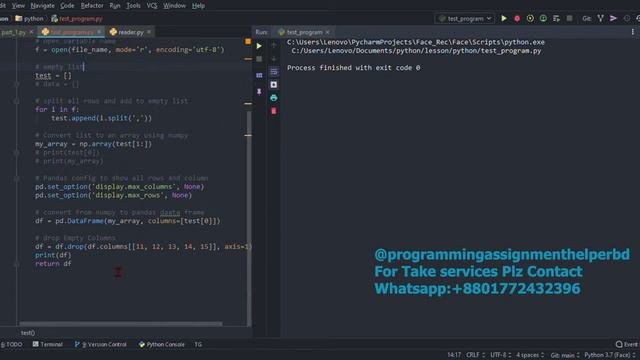Click the Print console output icon
The height and width of the screenshot is (360, 640).
(x=274, y=98)
